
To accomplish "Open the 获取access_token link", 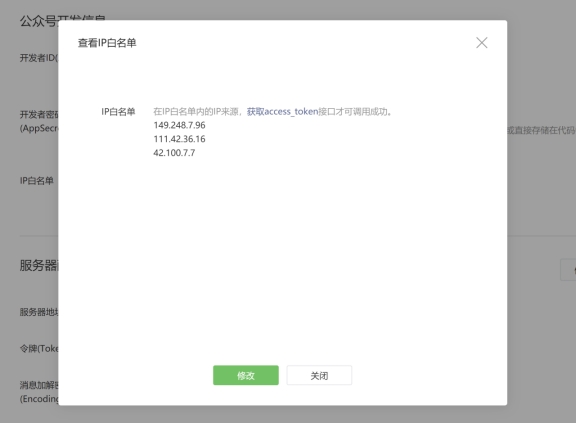I will 282,111.
